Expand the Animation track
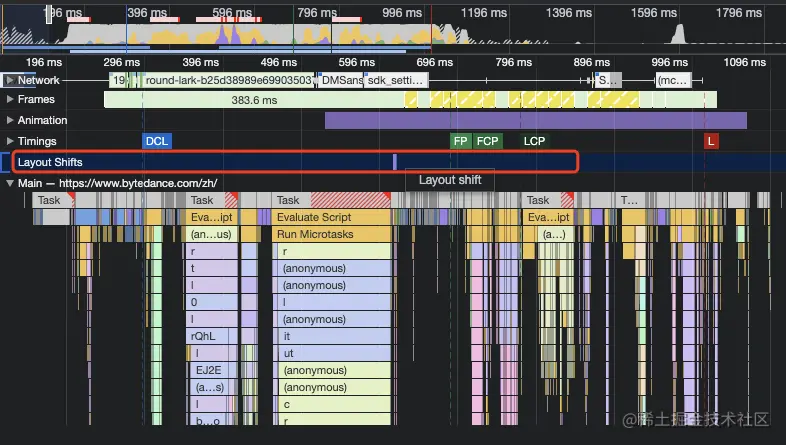 (x=10, y=120)
